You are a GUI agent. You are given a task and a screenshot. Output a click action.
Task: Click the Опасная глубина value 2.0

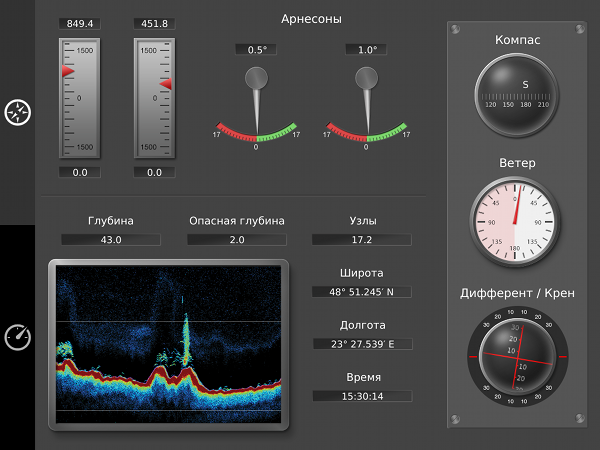click(x=236, y=240)
